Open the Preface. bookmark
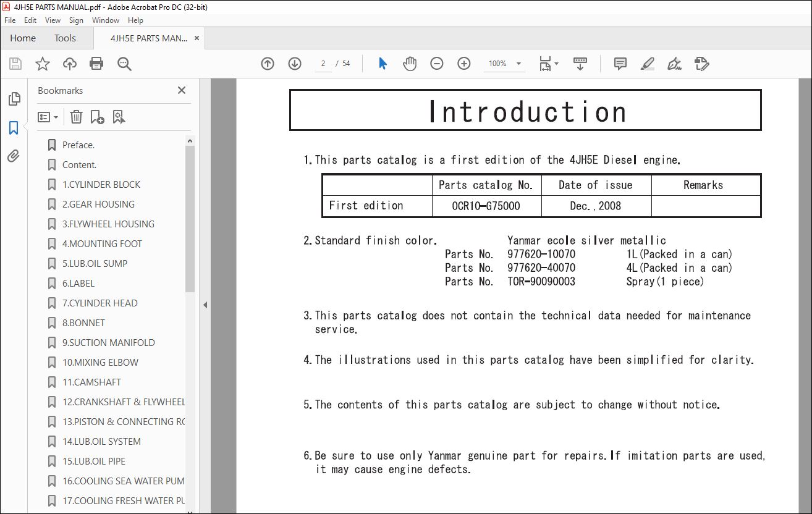This screenshot has height=514, width=812. [78, 145]
